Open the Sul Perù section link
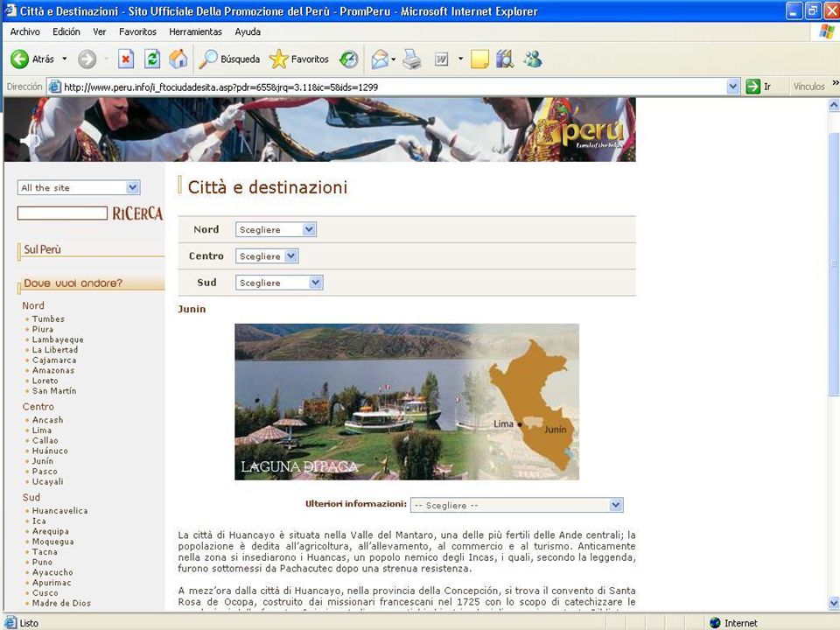The width and height of the screenshot is (840, 630). [42, 249]
